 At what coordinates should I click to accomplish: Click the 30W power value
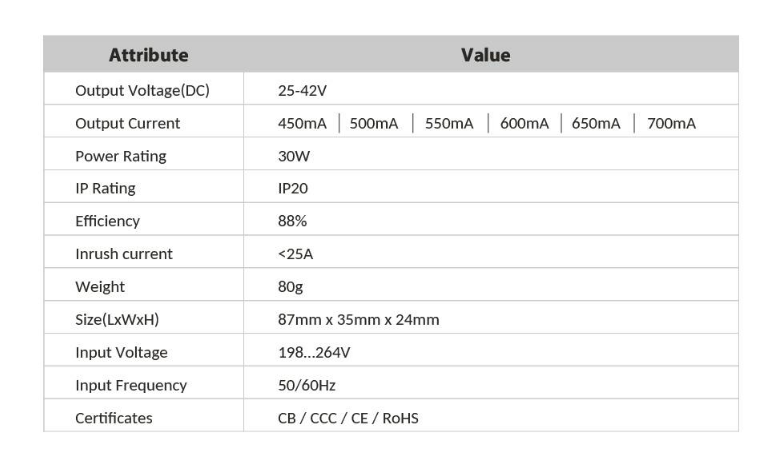coord(294,156)
